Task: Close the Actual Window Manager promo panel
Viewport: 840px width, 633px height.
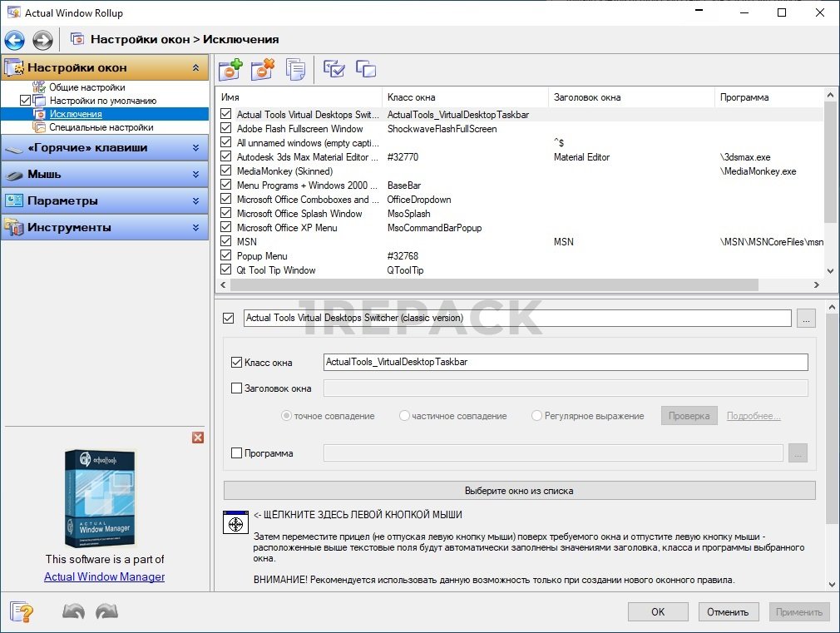Action: 198,438
